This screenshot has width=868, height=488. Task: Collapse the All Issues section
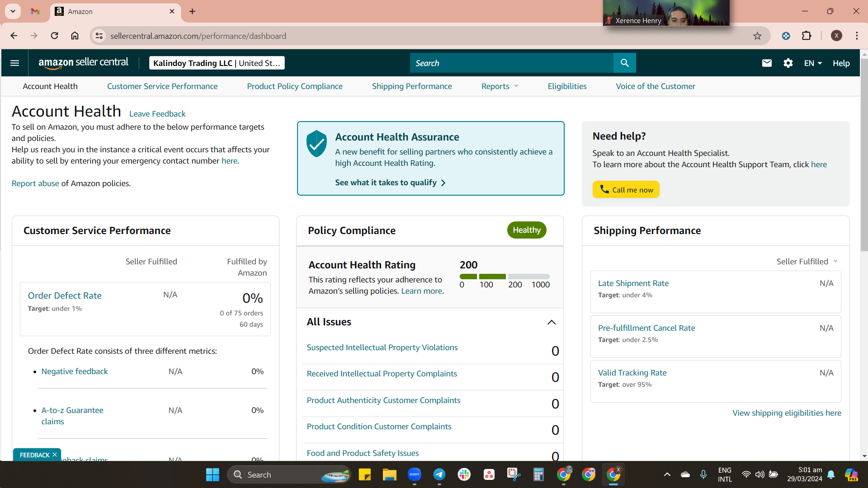pyautogui.click(x=552, y=322)
